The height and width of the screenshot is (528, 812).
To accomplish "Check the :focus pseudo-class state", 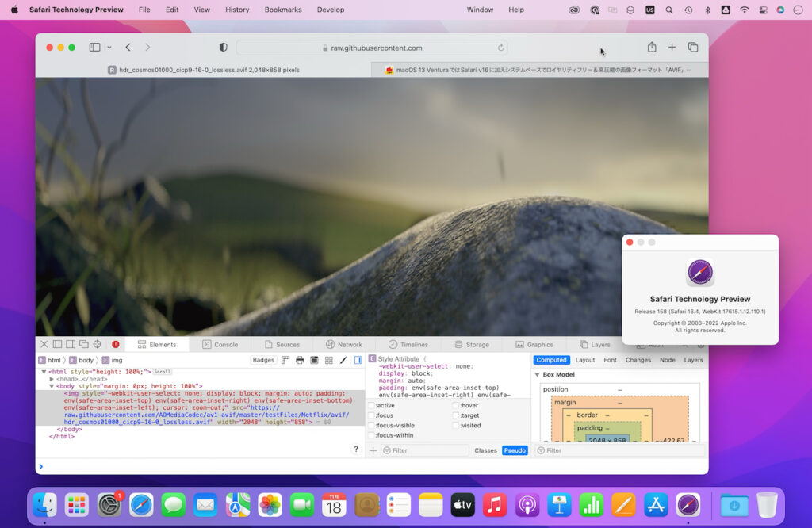I will point(370,415).
